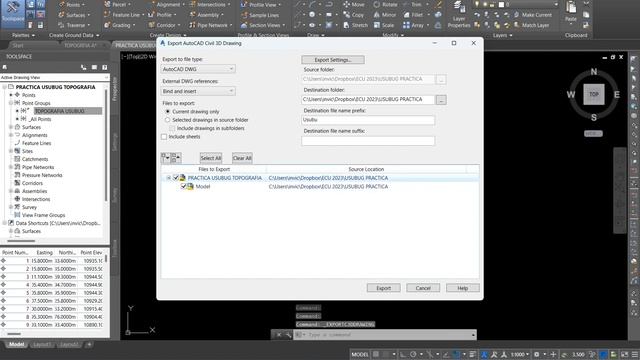Click the Export Settings button
The width and height of the screenshot is (640, 360).
click(x=333, y=60)
